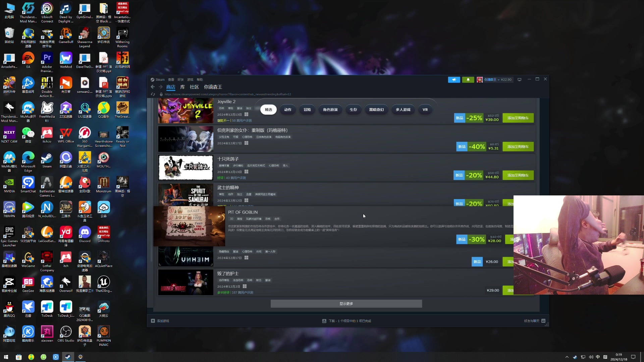Open the WPS Office desktop icon
Screen dimensions: 644x362
[66, 135]
